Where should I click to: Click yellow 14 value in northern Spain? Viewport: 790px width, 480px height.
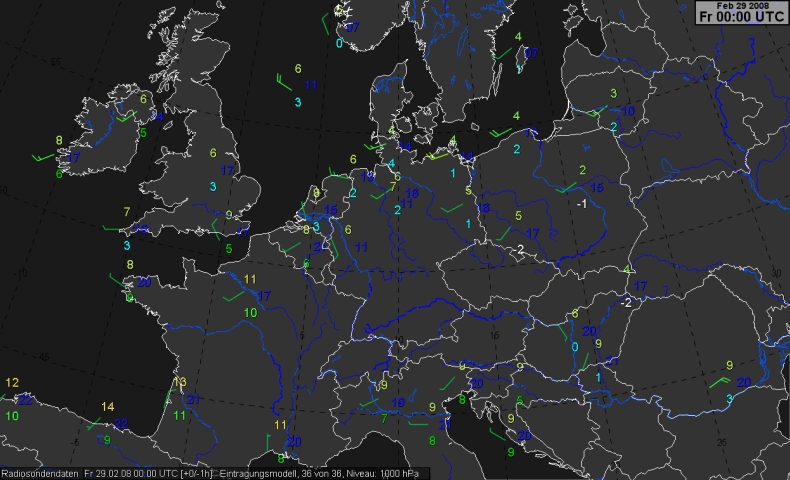[107, 406]
